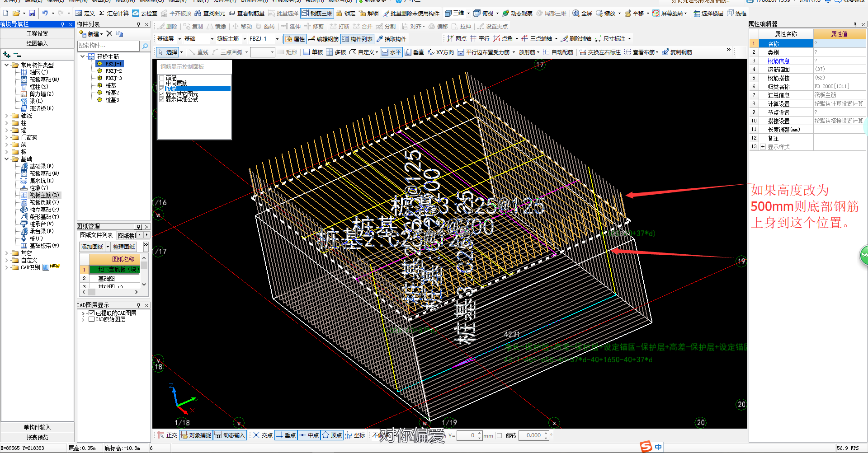Toggle 底筋 checkbox
868x453 pixels.
point(161,89)
